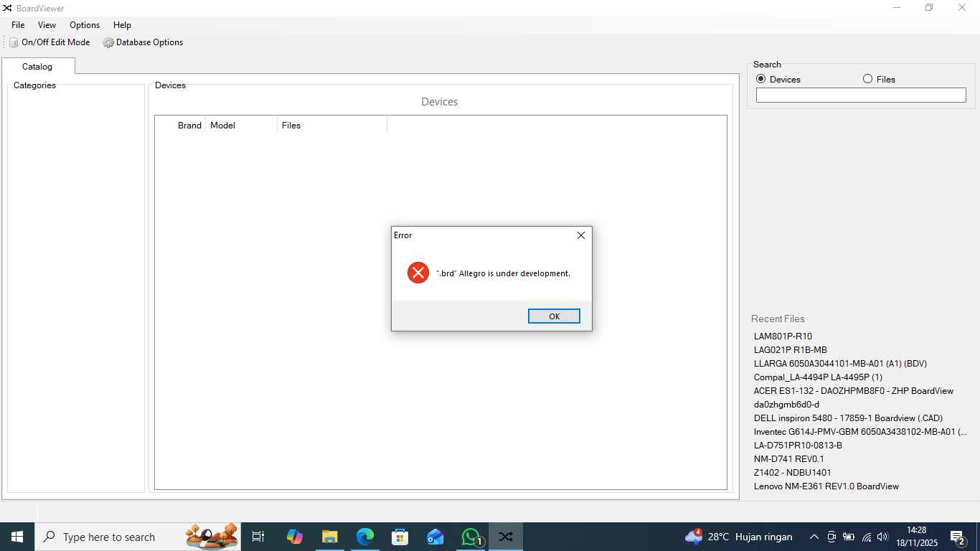
Task: Open the Task View taskbar icon
Action: (258, 537)
